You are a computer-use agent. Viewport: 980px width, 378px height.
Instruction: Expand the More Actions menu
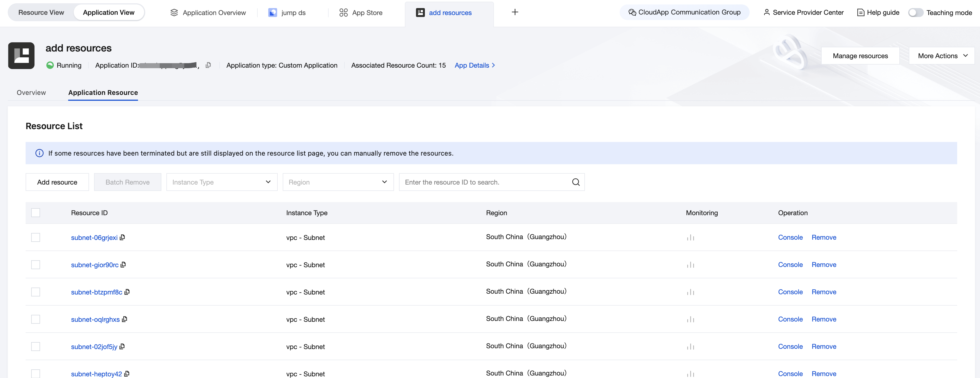(x=942, y=56)
